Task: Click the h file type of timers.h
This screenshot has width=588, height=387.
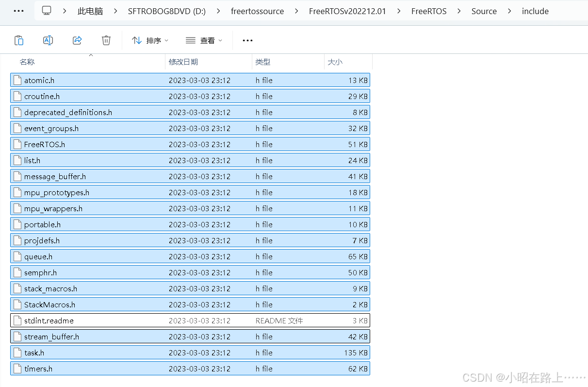Action: click(264, 369)
